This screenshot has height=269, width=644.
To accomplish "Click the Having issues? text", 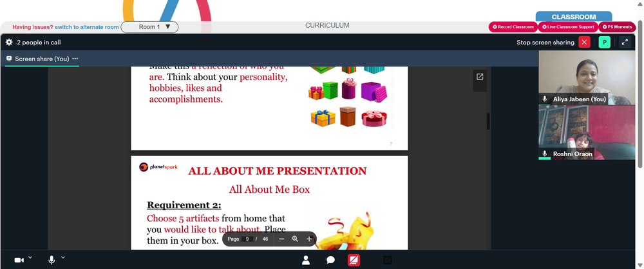I will coord(33,27).
